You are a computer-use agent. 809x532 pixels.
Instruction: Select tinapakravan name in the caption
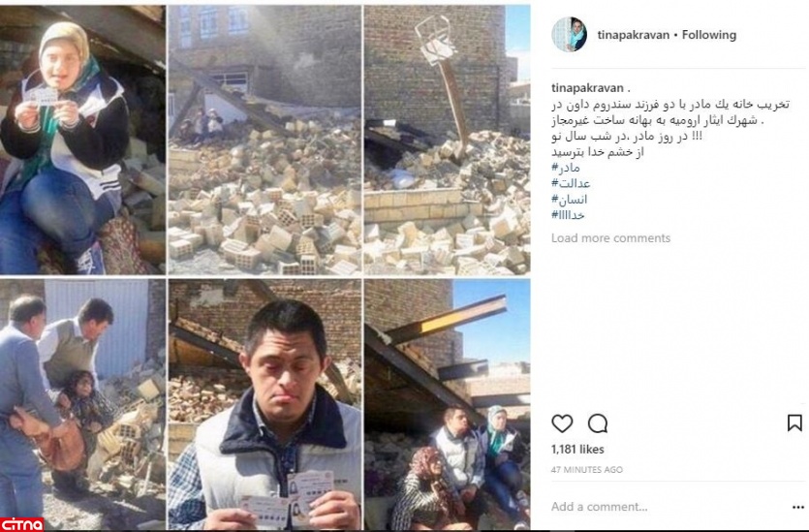[x=587, y=88]
